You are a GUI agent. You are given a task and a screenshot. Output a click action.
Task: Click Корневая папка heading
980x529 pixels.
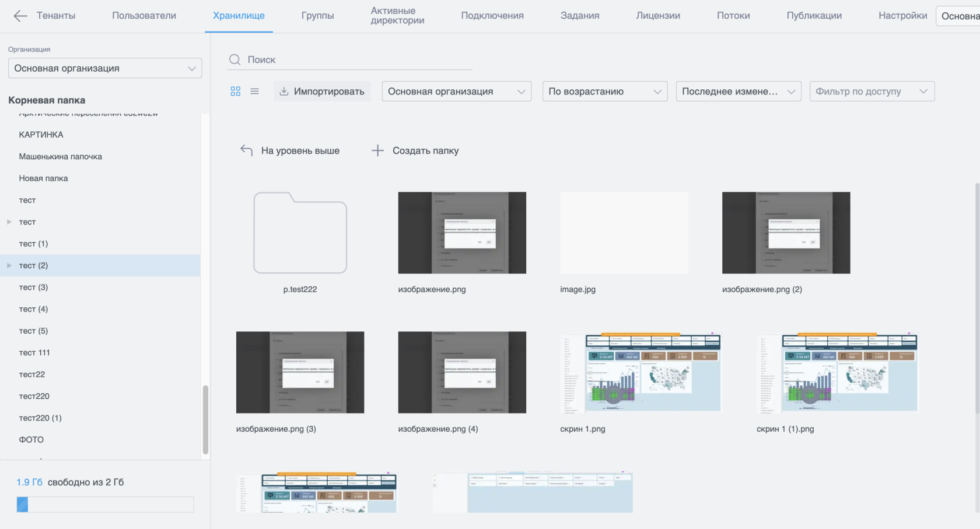(x=47, y=100)
